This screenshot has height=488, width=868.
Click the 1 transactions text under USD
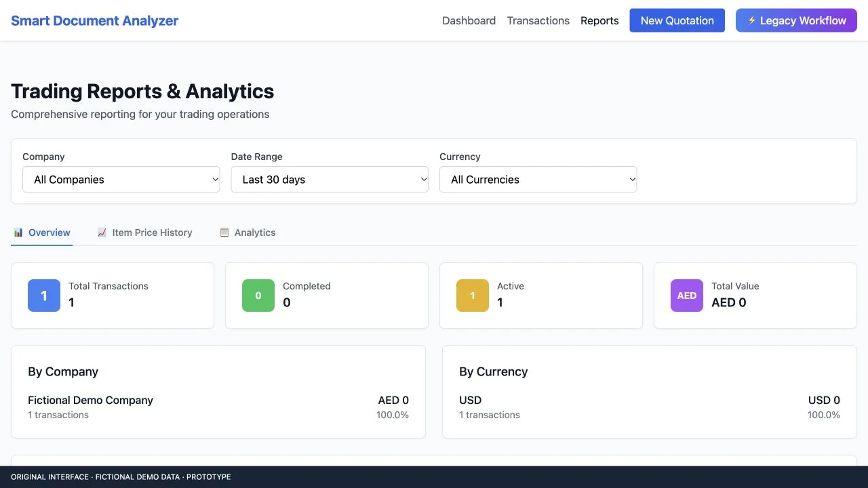[490, 415]
